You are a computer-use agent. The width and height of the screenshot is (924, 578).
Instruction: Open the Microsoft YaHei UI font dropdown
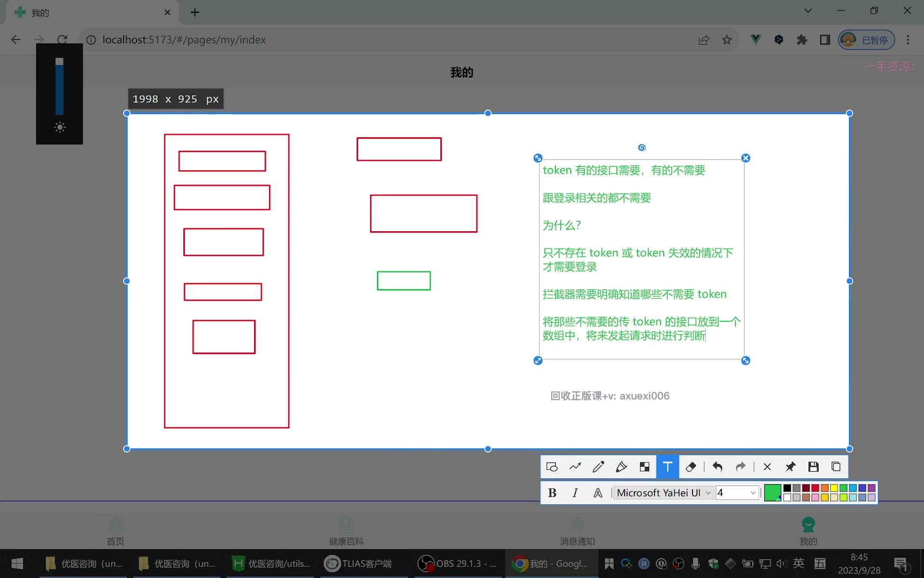click(663, 493)
